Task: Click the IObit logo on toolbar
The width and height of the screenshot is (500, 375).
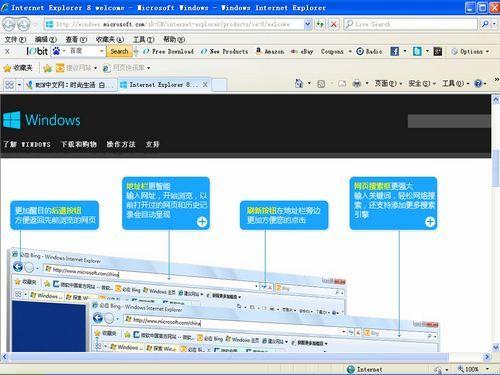Action: click(37, 51)
